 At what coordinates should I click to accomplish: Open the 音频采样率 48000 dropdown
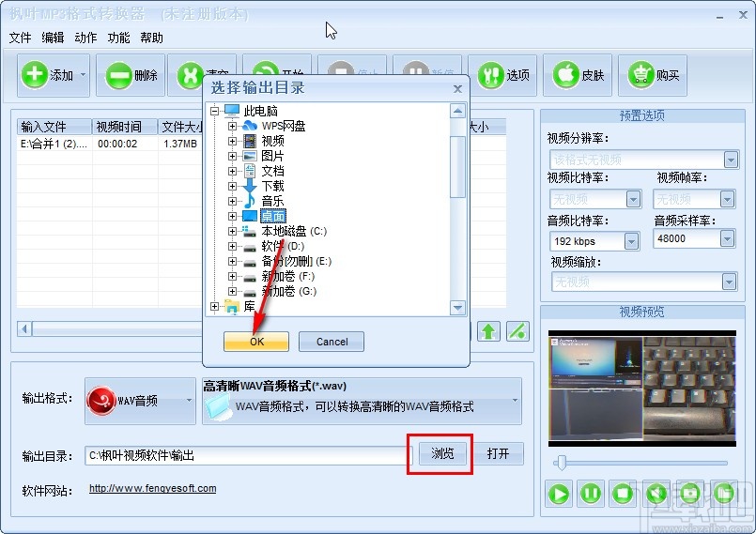[x=727, y=238]
